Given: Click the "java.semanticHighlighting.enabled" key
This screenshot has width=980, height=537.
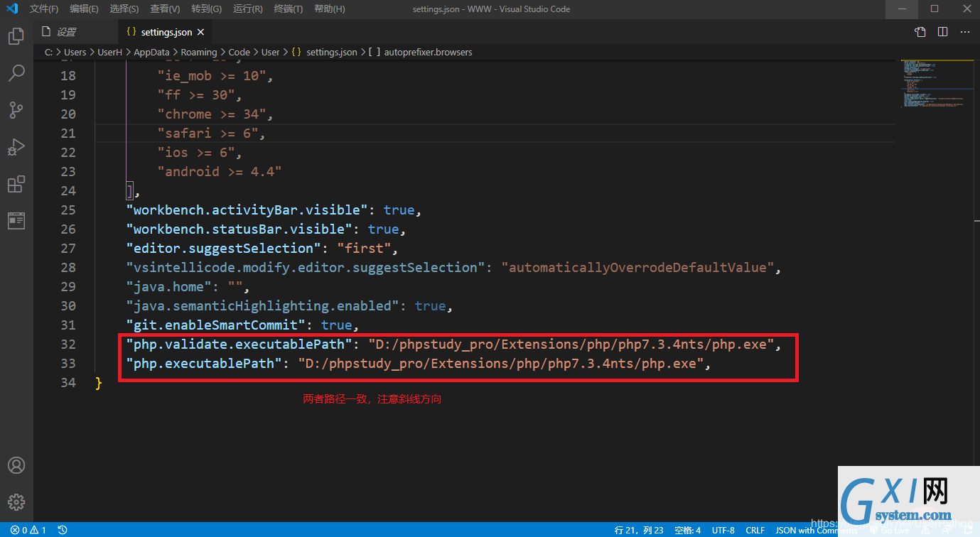Looking at the screenshot, I should [x=263, y=306].
